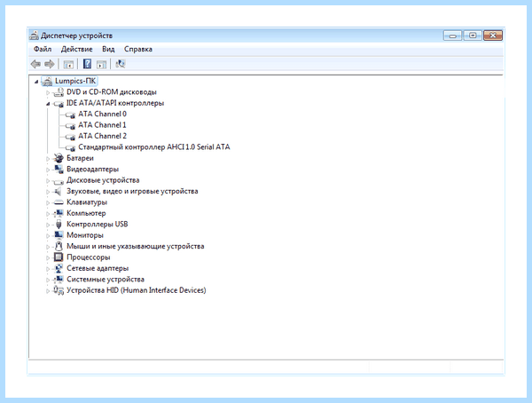532x403 pixels.
Task: Click the ATA Channel 1 device icon
Action: pyautogui.click(x=70, y=126)
